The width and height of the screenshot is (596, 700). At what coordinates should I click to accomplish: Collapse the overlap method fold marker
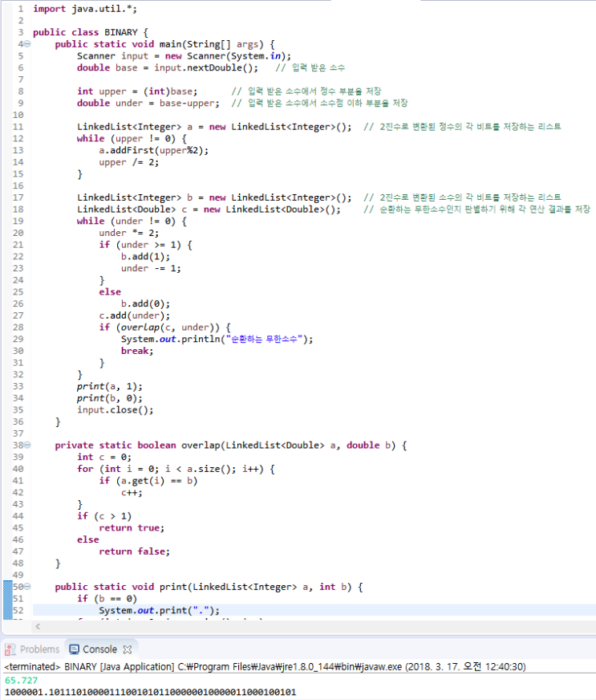pos(27,445)
